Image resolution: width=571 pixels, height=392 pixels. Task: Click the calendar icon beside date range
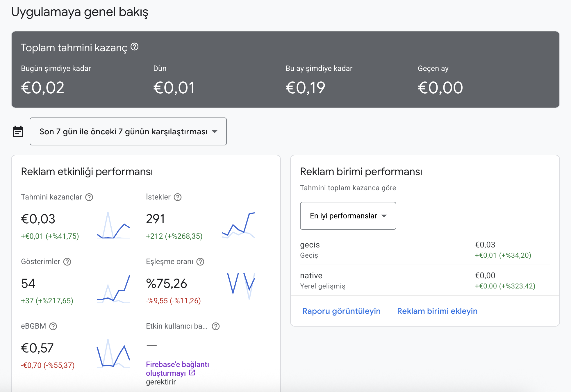(x=18, y=131)
